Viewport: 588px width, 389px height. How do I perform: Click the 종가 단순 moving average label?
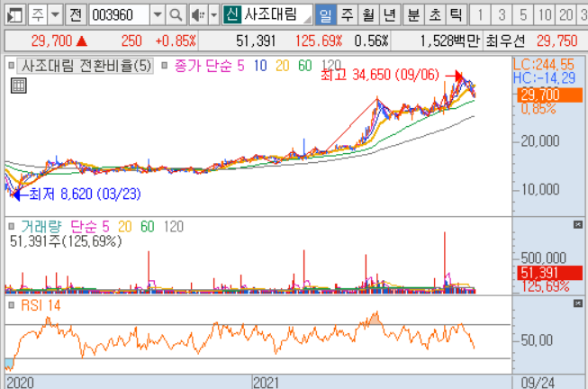(204, 66)
